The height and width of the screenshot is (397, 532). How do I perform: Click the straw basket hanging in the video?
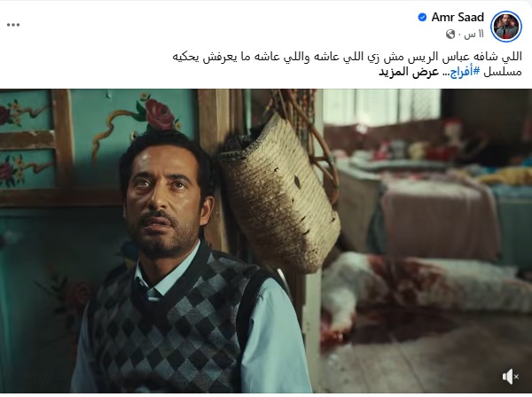[x=280, y=190]
